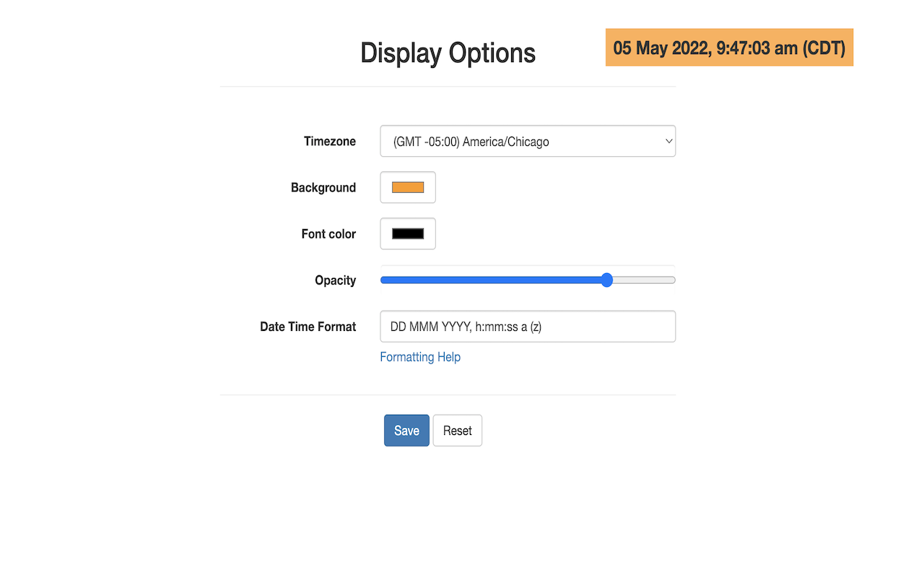
Task: Click the Opacity slider's round handle
Action: point(607,280)
